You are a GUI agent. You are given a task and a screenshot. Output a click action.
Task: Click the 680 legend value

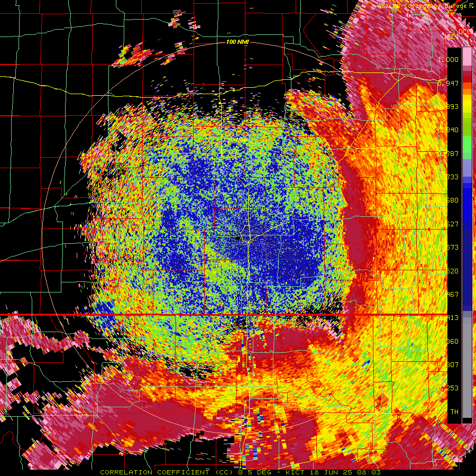[452, 200]
